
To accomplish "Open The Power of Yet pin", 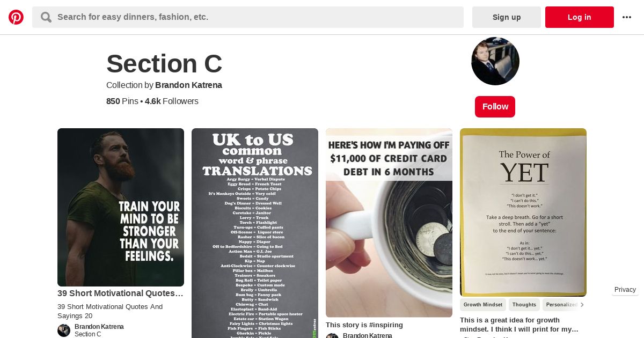I will pyautogui.click(x=523, y=212).
